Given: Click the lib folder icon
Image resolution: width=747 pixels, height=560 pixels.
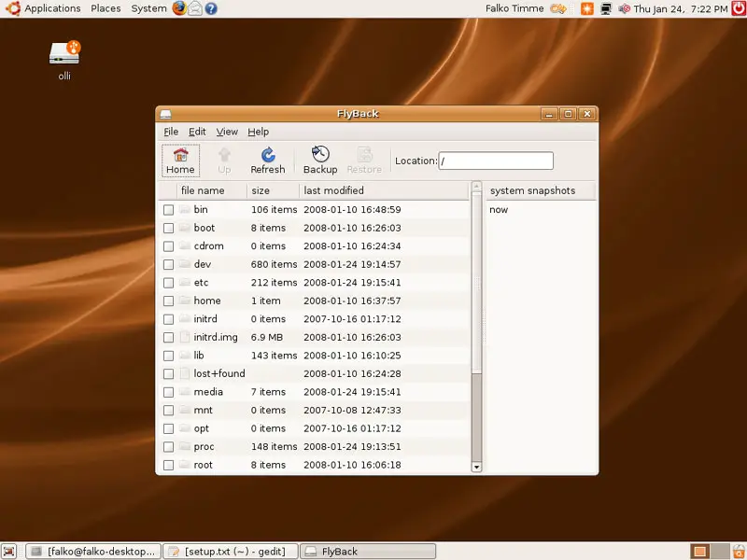Looking at the screenshot, I should 185,356.
